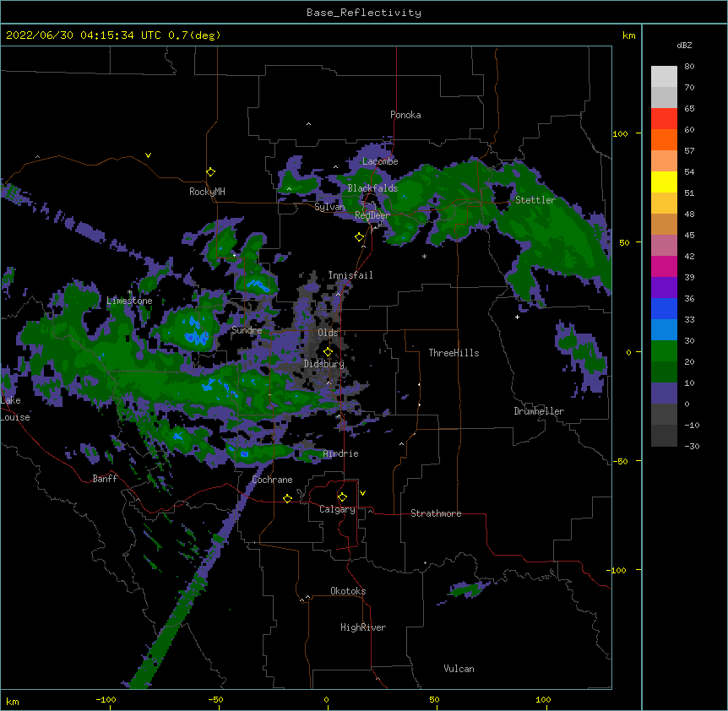This screenshot has width=728, height=711.
Task: Click the Base_Reflectivity title
Action: tap(364, 13)
